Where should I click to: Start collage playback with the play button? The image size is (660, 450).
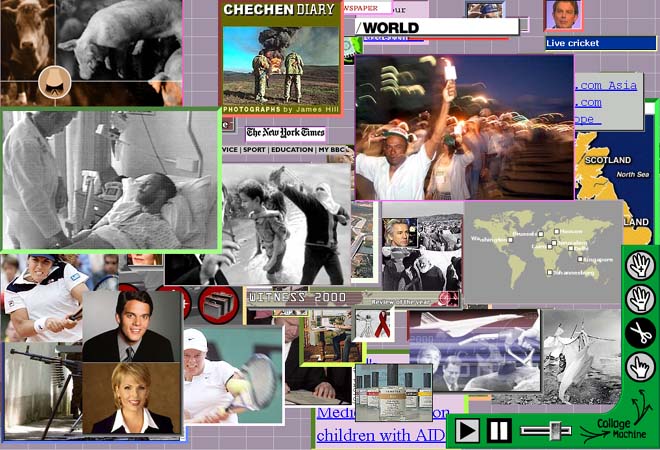[467, 431]
